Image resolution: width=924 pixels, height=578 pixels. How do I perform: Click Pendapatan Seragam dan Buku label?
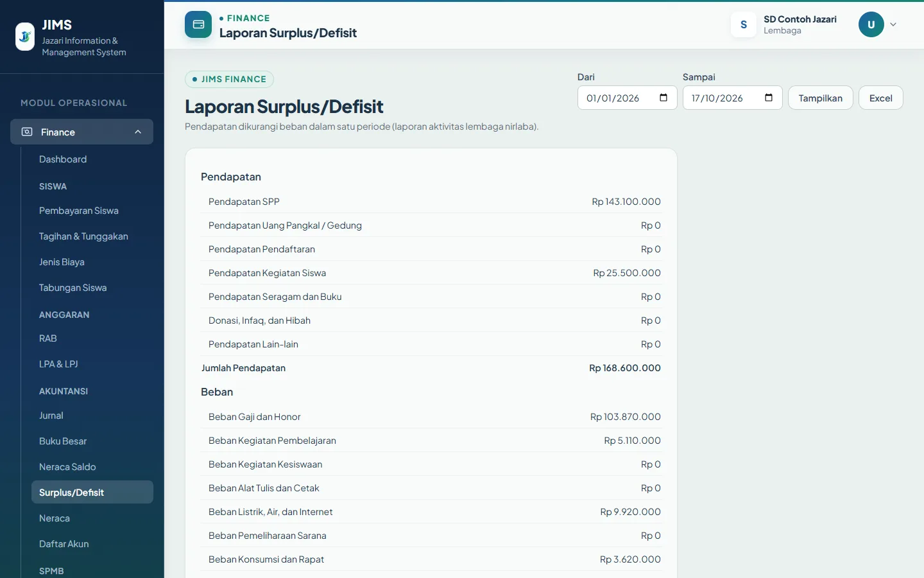pyautogui.click(x=275, y=297)
